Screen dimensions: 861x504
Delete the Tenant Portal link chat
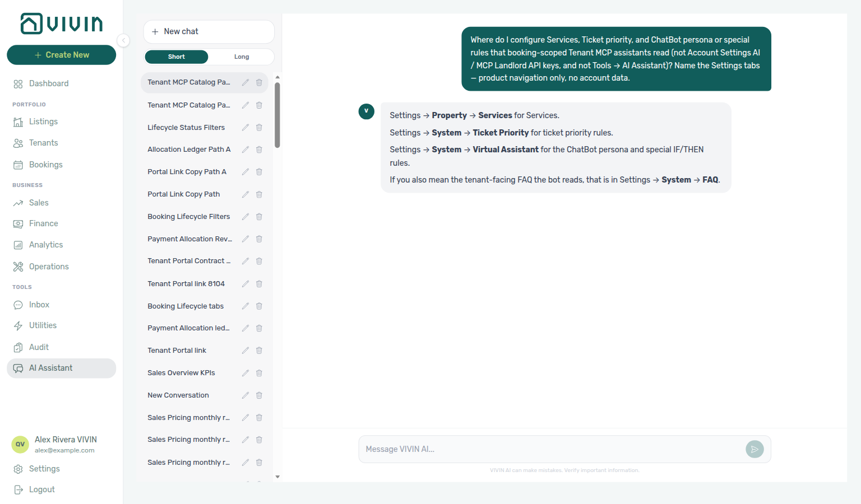[259, 351]
